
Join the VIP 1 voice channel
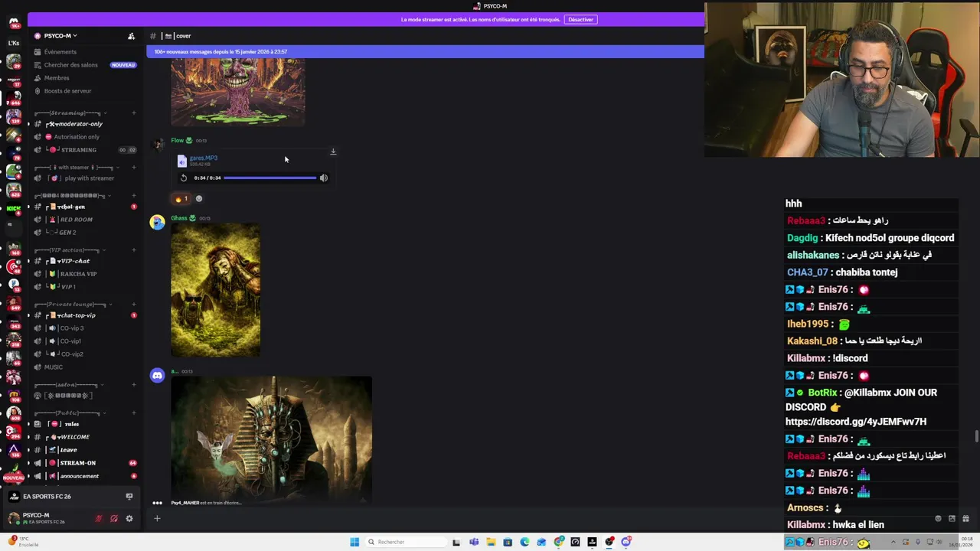68,287
